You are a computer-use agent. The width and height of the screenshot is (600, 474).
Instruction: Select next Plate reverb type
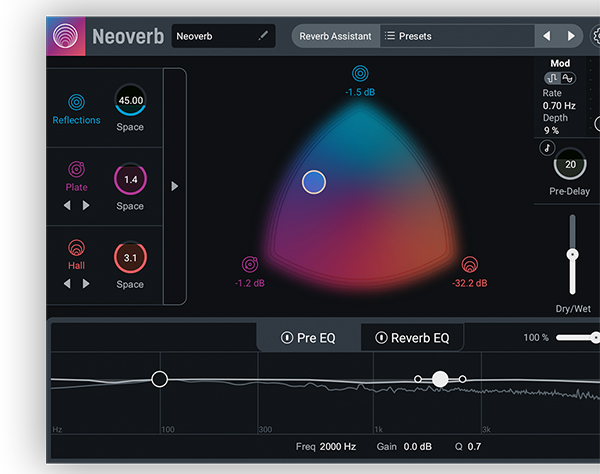pos(86,205)
